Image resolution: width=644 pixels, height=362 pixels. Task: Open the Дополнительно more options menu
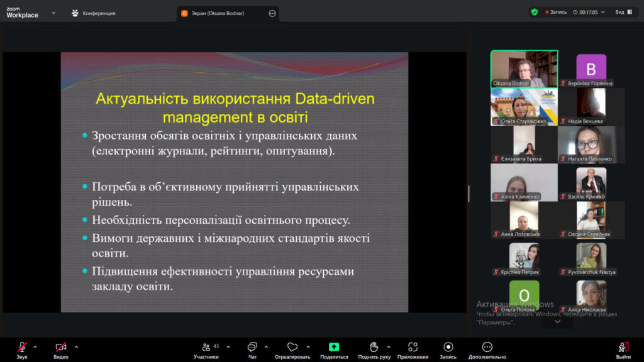487,348
